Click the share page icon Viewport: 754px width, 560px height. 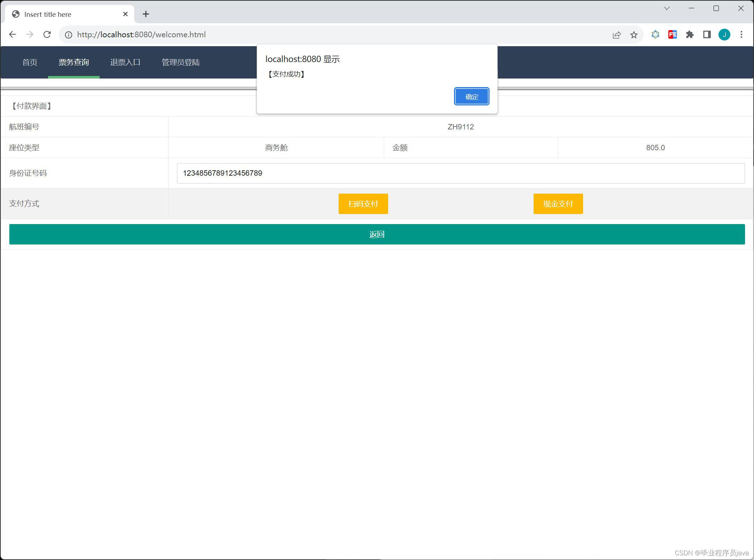pyautogui.click(x=617, y=35)
